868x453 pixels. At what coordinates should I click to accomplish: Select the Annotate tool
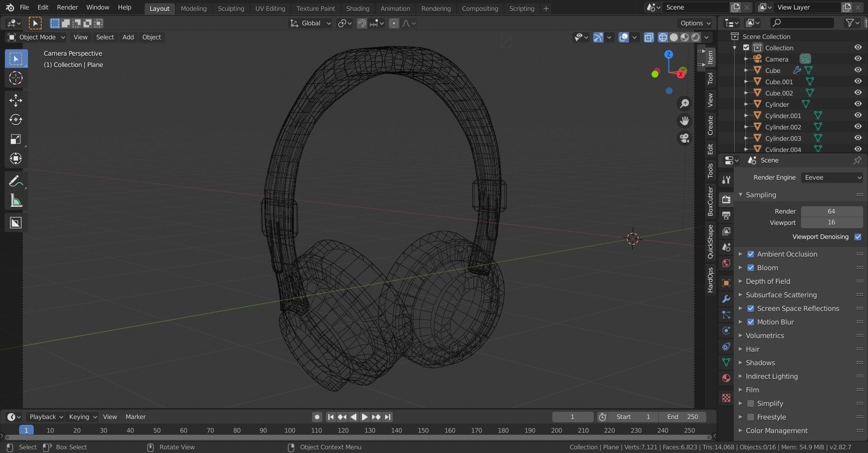click(x=16, y=181)
